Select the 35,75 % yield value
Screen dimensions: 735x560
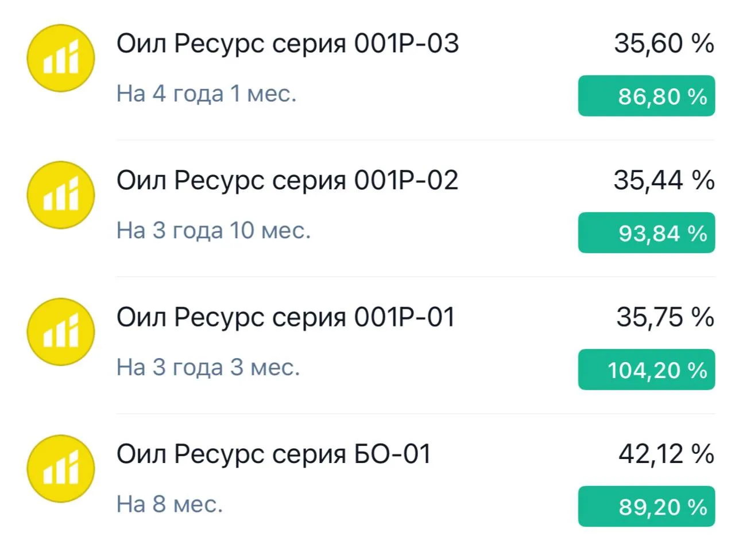(666, 317)
